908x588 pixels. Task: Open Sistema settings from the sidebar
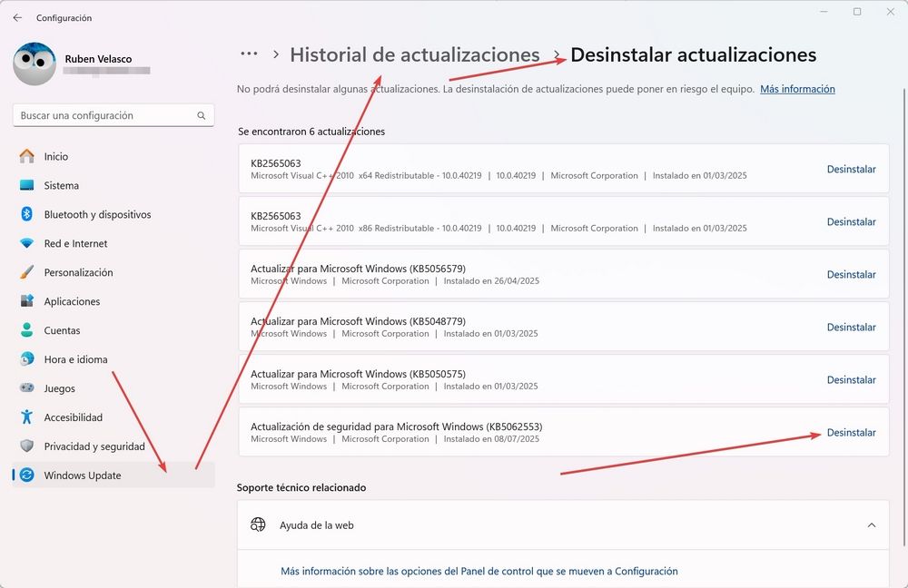click(63, 185)
